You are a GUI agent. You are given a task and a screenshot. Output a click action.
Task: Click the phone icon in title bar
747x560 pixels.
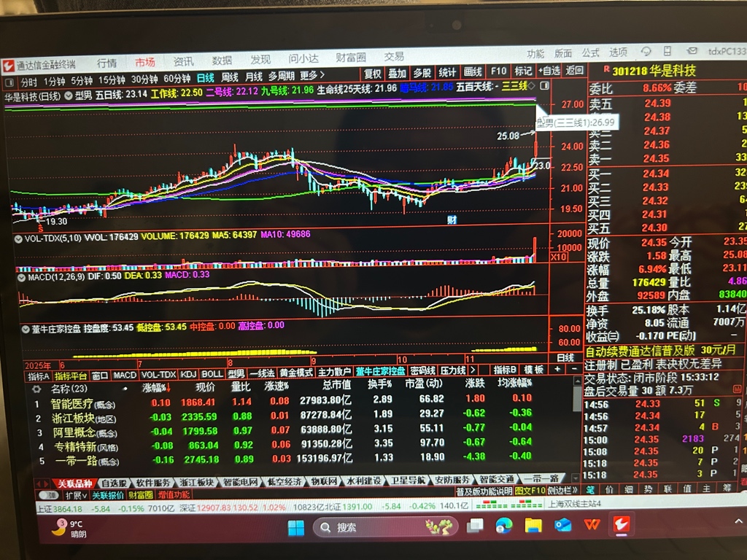click(667, 52)
